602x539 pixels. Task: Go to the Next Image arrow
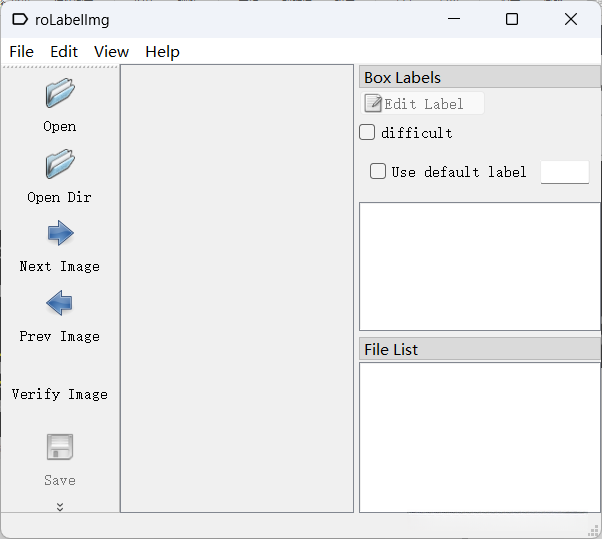tap(60, 234)
